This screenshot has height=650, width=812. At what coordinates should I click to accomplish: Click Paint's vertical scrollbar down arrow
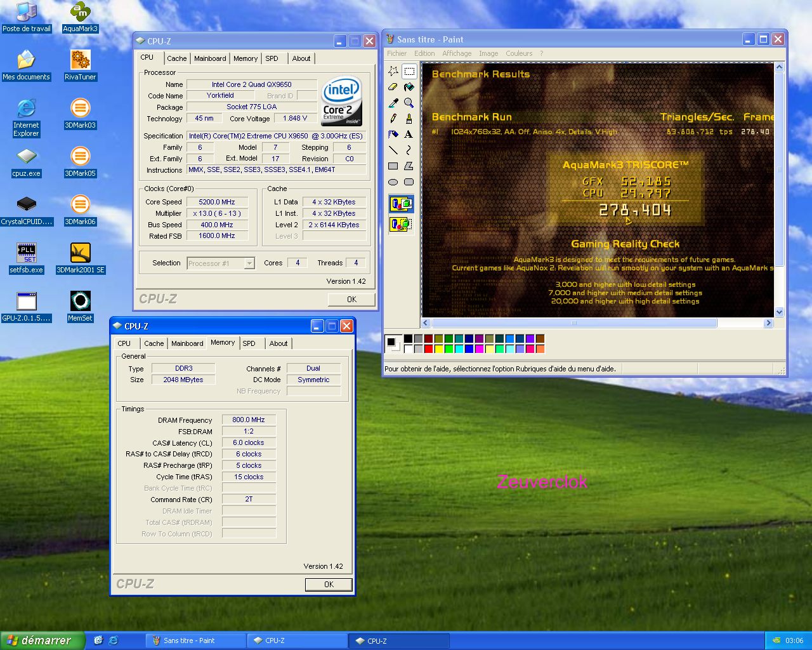point(780,312)
